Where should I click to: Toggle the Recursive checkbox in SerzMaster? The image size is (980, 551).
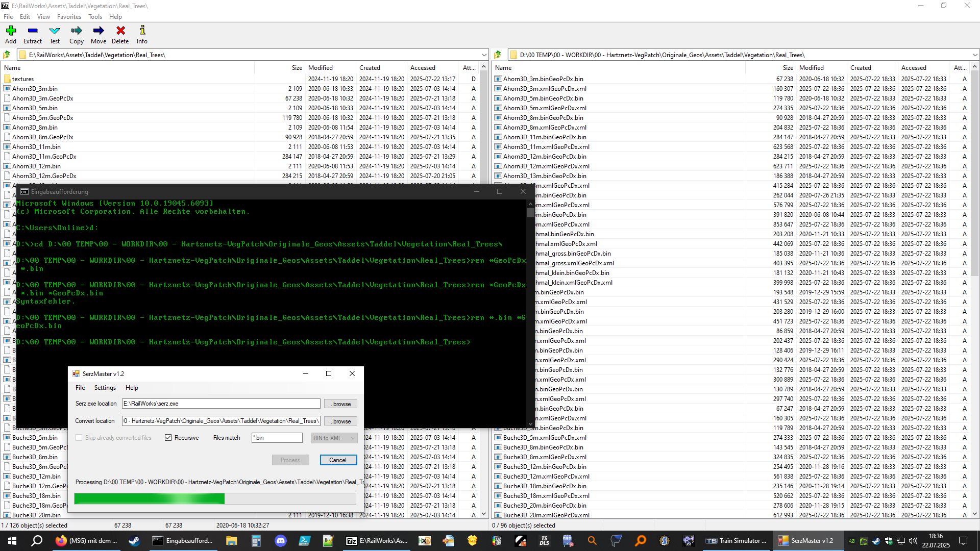168,438
